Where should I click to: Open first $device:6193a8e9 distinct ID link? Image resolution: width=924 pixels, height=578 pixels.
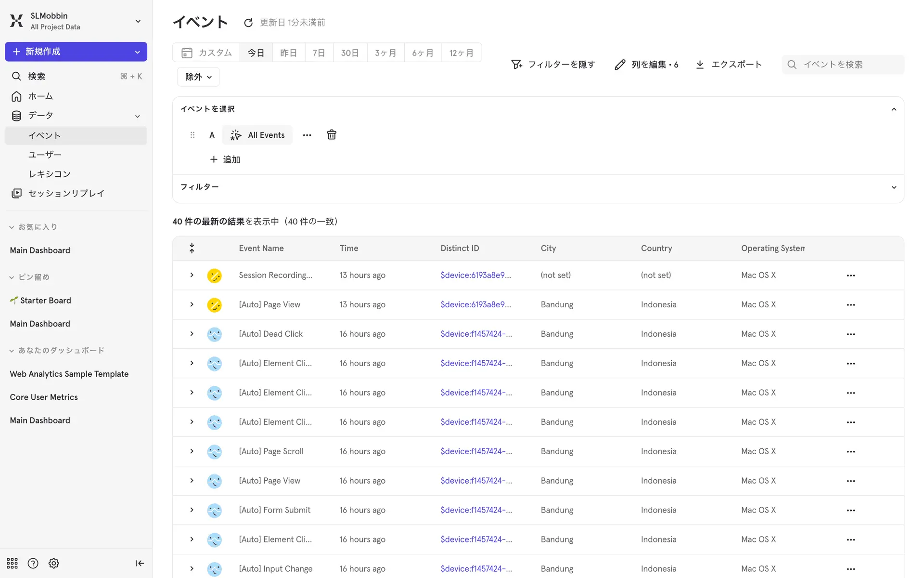(475, 275)
